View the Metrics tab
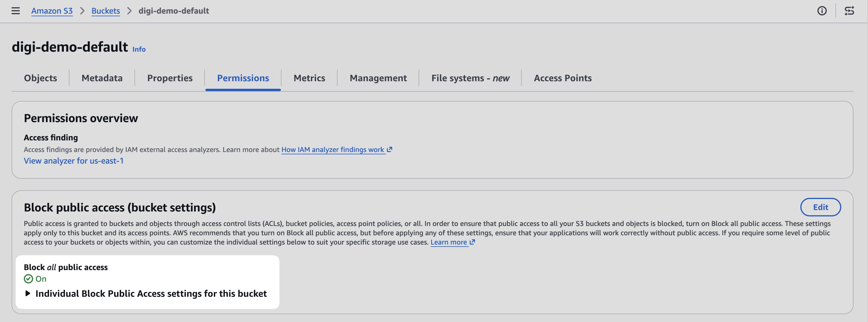Screen dimensions: 868x322 [309, 78]
